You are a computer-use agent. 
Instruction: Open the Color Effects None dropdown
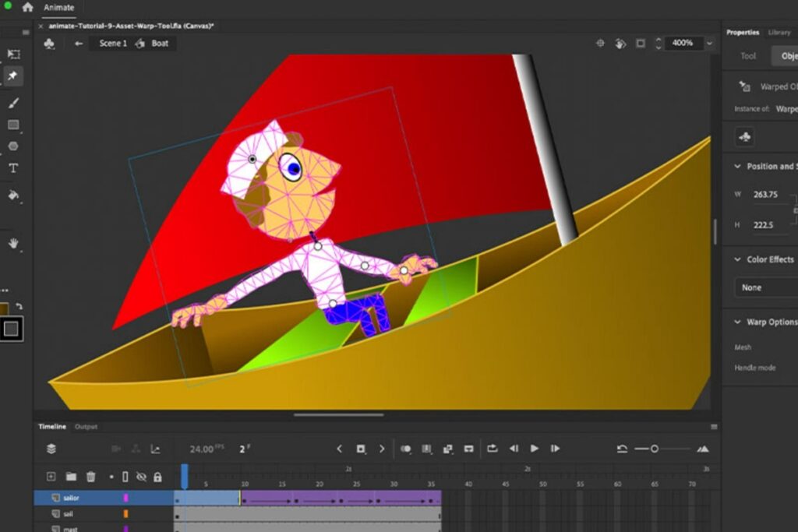pos(767,287)
